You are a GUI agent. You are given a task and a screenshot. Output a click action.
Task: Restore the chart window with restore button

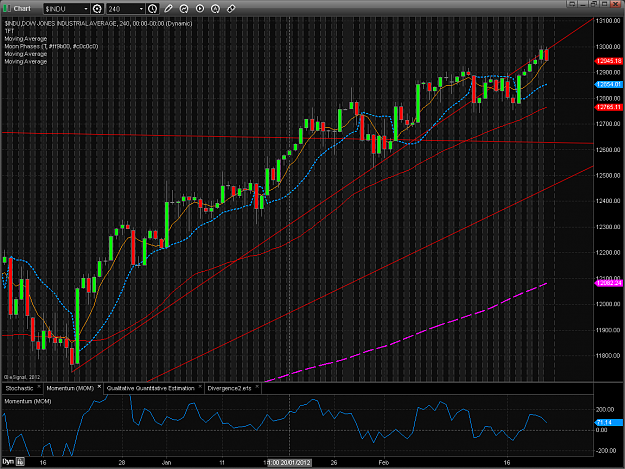point(594,4)
